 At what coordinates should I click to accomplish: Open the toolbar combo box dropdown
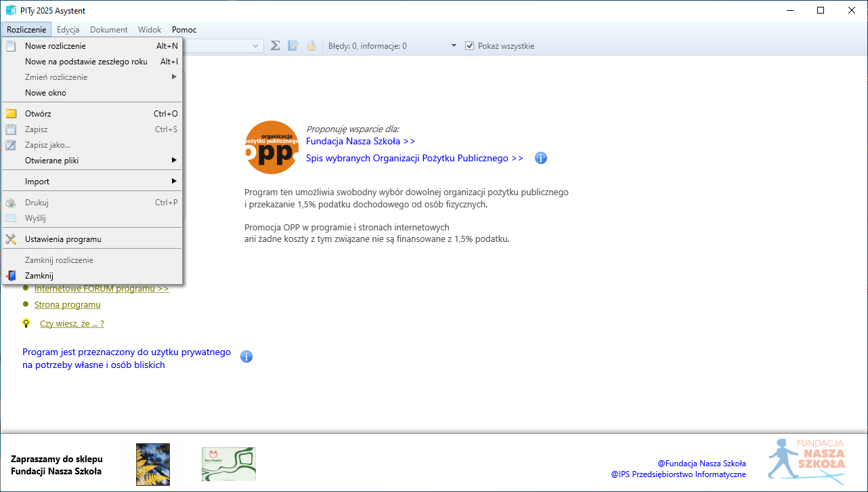(256, 46)
